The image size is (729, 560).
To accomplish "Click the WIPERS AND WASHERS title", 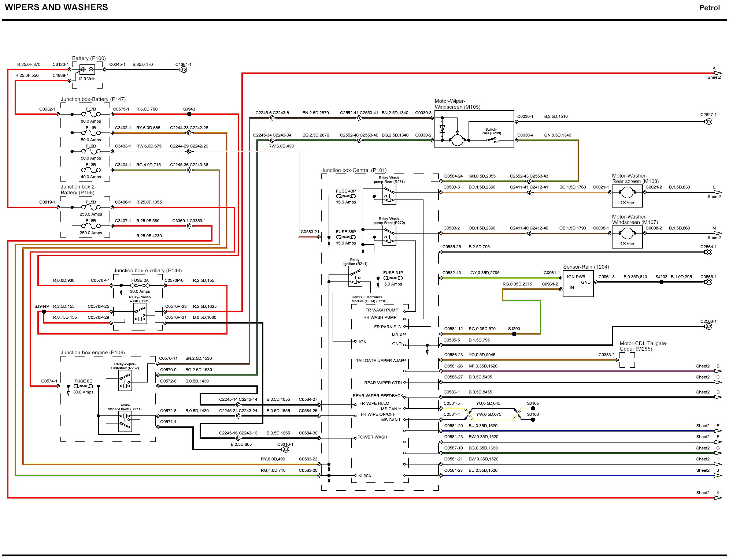I will (56, 7).
